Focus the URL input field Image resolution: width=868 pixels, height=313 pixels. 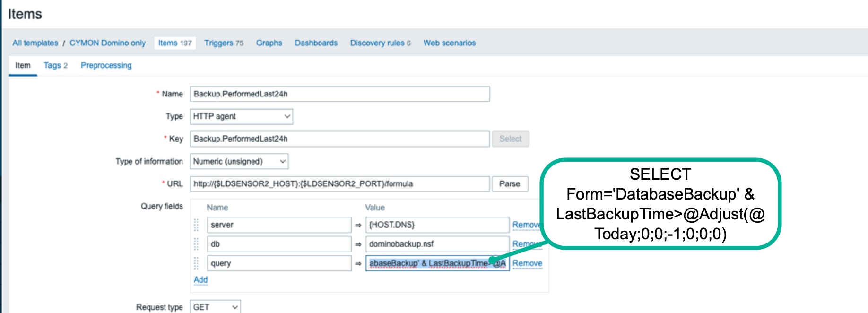339,184
